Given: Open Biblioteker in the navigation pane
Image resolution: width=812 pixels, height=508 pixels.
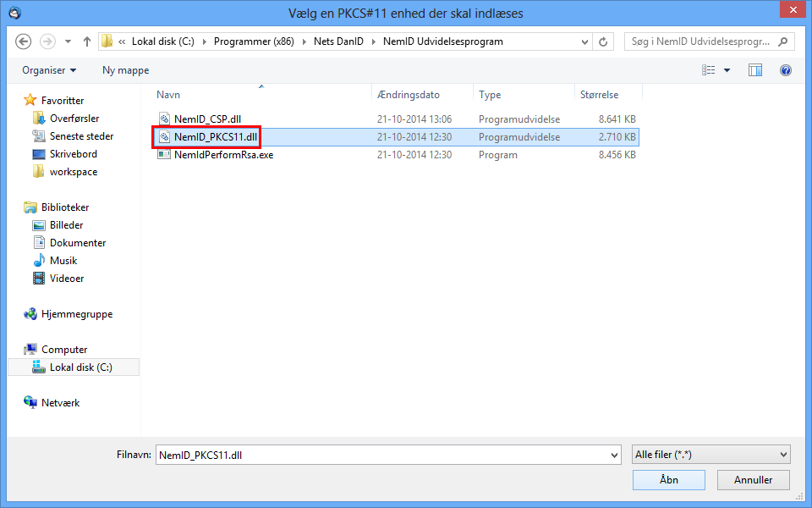Looking at the screenshot, I should click(x=65, y=207).
